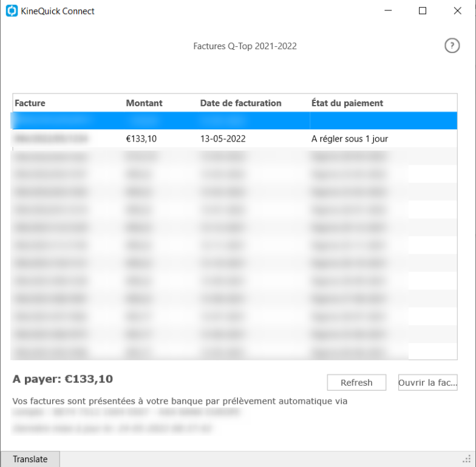Click the Ouvrir la fac... button
The width and height of the screenshot is (476, 467).
[x=427, y=383]
